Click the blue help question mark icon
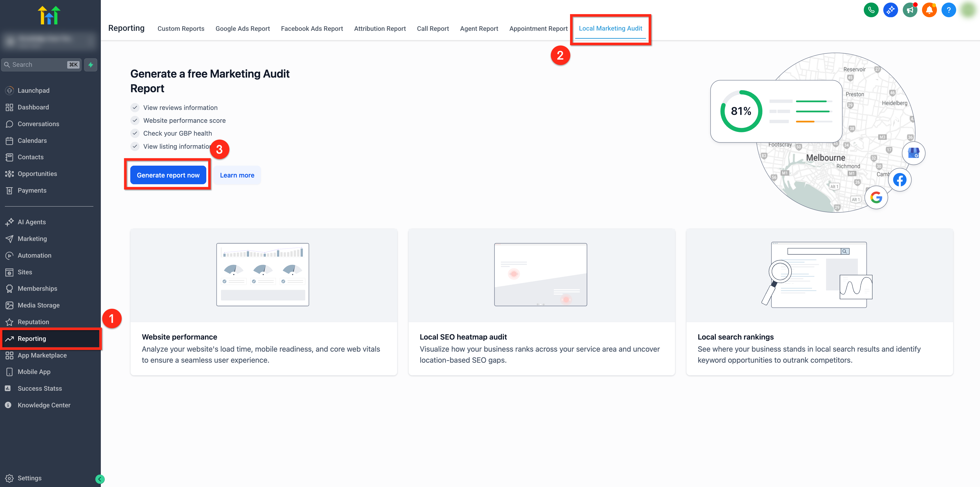Image resolution: width=980 pixels, height=487 pixels. click(948, 10)
